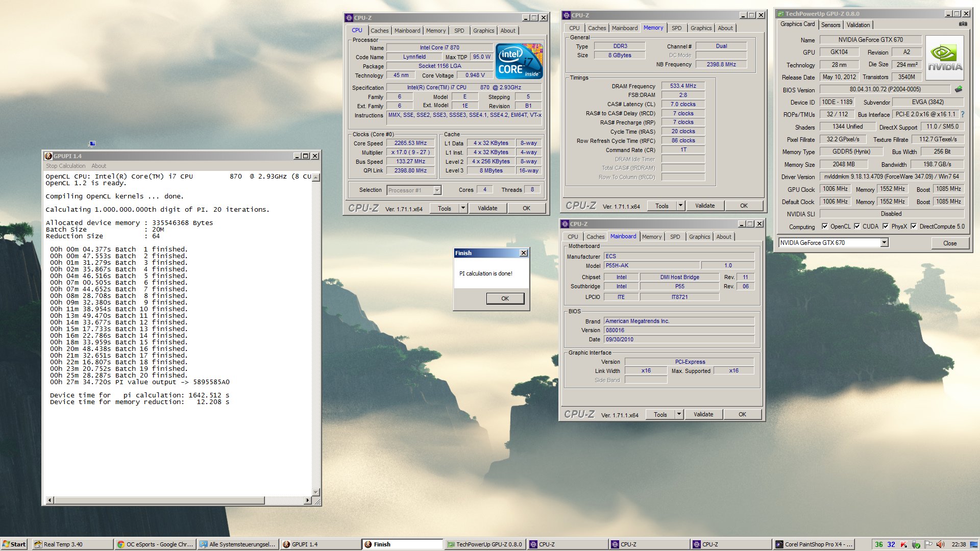The height and width of the screenshot is (551, 980).
Task: Open NVIDIA GeForce GTX 670 GPU dropdown
Action: [x=884, y=243]
